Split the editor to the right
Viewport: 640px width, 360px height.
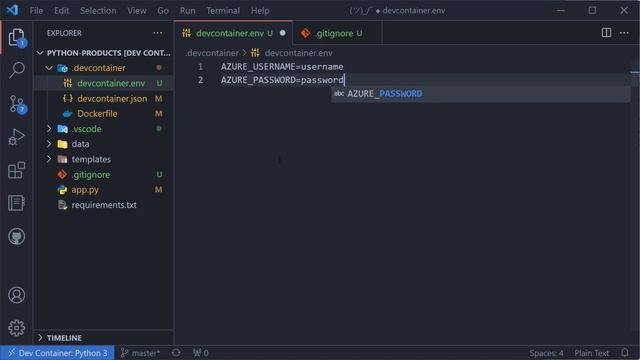click(606, 33)
